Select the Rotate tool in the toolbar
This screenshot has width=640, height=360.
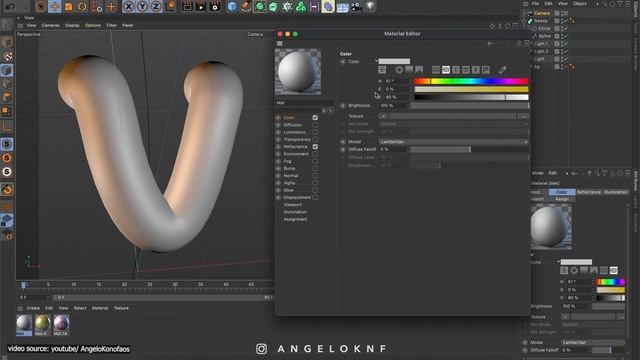click(x=82, y=7)
